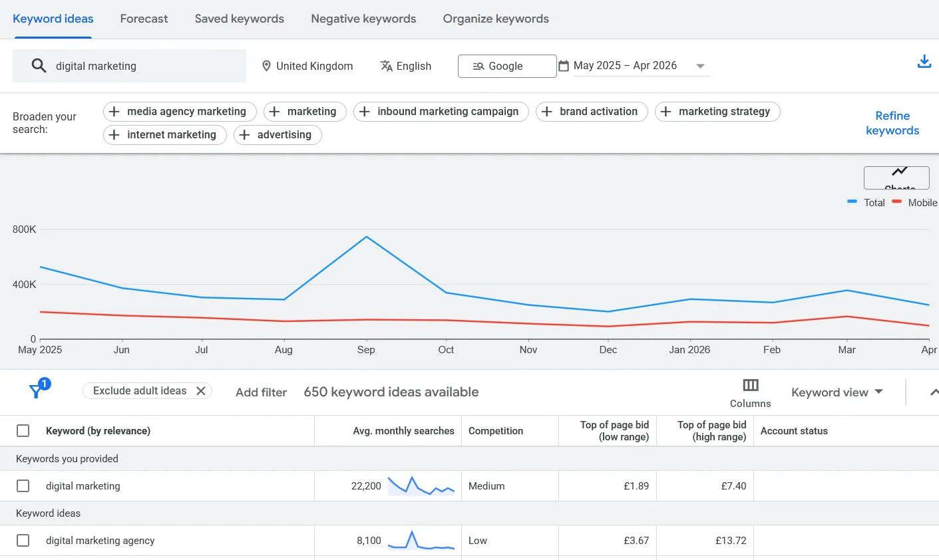This screenshot has width=939, height=560.
Task: Open the filter funnel icon
Action: (x=37, y=390)
